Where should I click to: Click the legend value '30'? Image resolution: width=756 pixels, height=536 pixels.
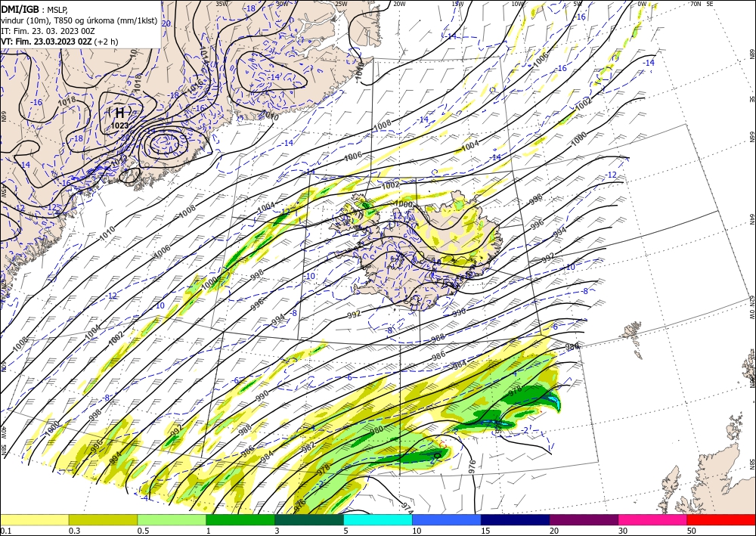point(623,531)
